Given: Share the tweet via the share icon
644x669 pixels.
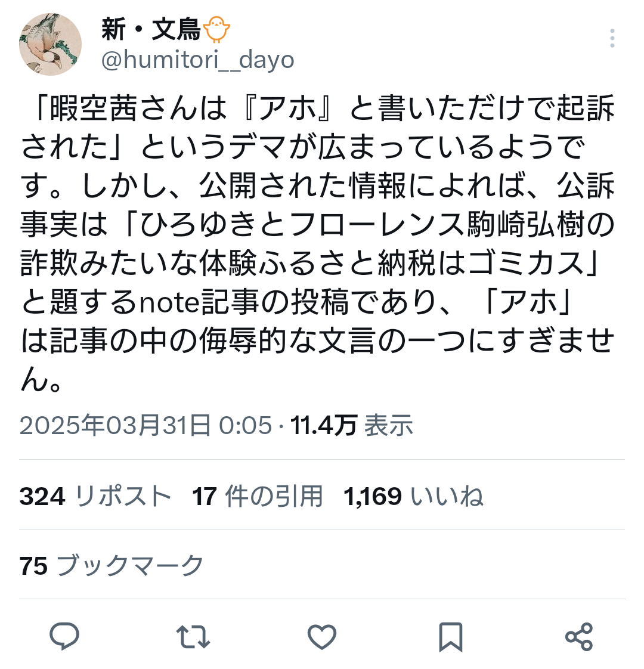Looking at the screenshot, I should 579,637.
